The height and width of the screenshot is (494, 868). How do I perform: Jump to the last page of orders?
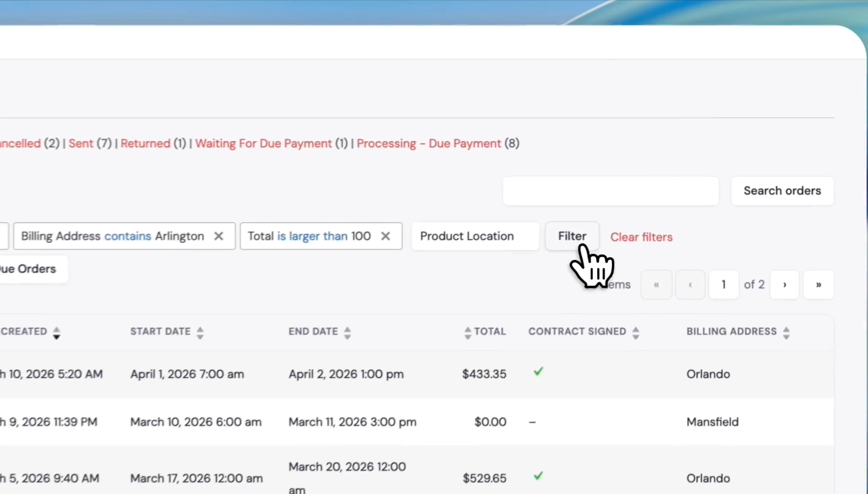819,285
